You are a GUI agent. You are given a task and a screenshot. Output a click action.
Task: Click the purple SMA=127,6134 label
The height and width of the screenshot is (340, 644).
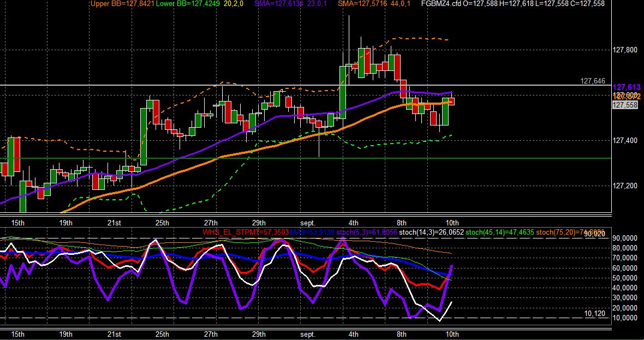click(278, 4)
